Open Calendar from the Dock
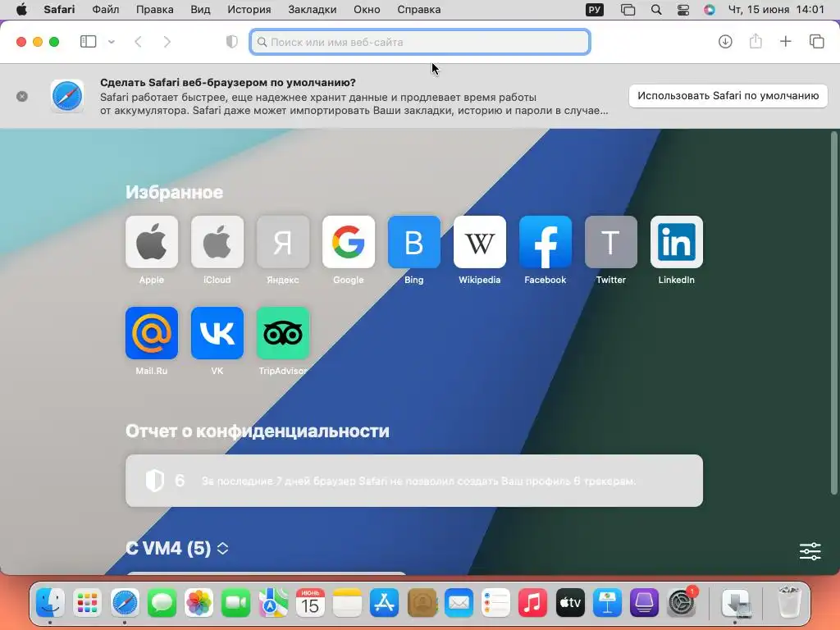 click(x=310, y=603)
